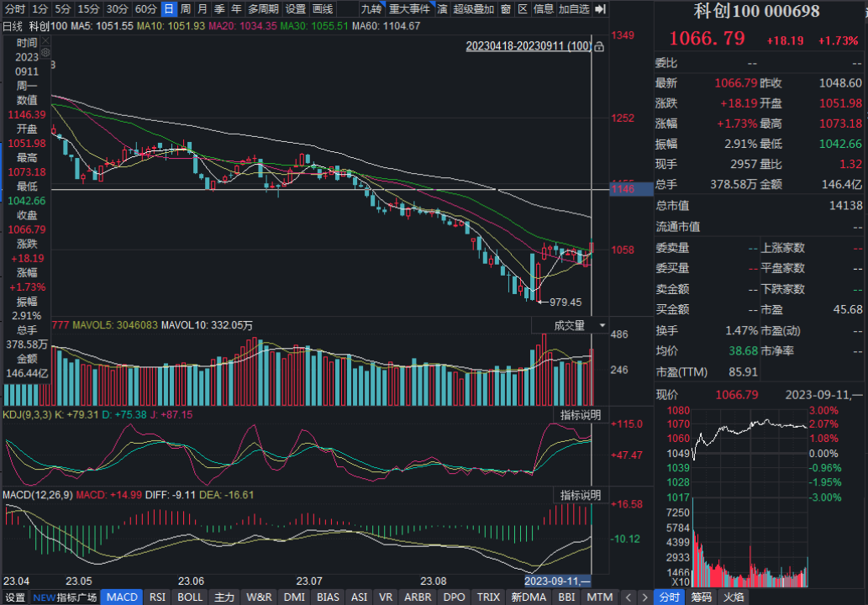
Task: Expand the 重大事件 events menu
Action: click(409, 9)
